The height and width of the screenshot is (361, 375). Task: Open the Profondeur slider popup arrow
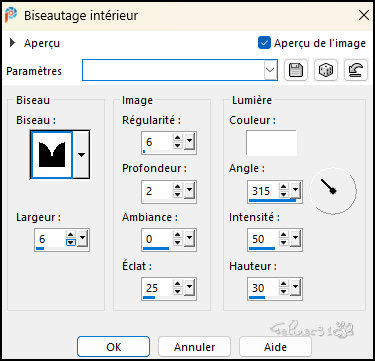click(x=189, y=192)
